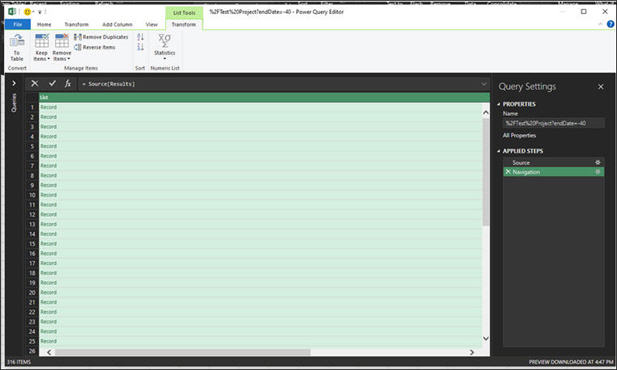Click the Remove Duplicates icon
Screen dimensions: 617x370
pyautogui.click(x=78, y=37)
